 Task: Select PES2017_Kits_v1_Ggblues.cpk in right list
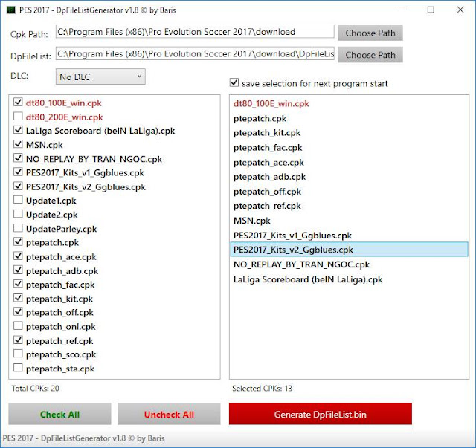point(349,236)
